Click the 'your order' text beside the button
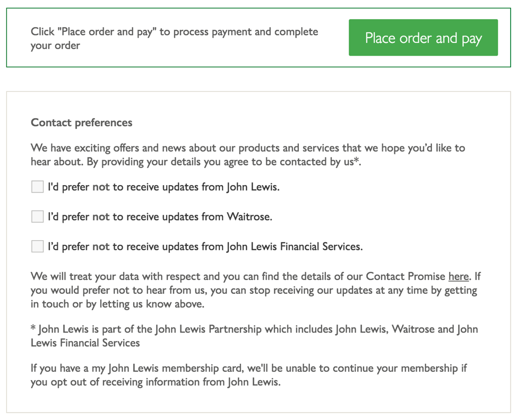Image resolution: width=518 pixels, height=420 pixels. (x=55, y=45)
